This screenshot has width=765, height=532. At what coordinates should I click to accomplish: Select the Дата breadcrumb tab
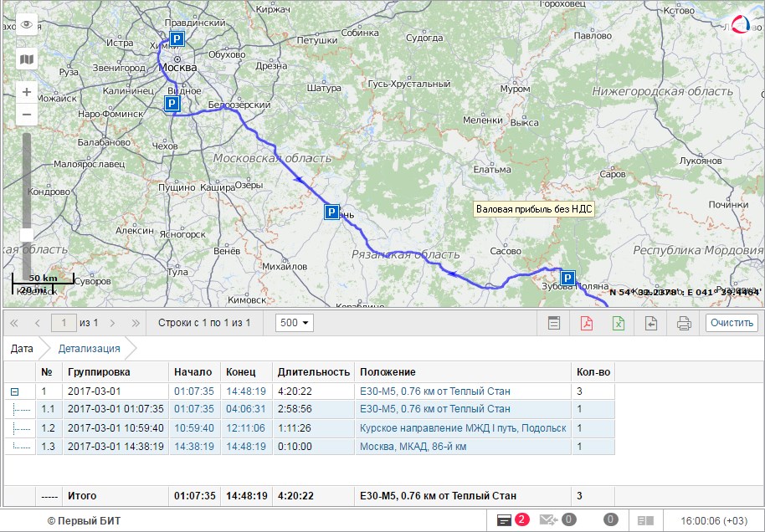[23, 348]
